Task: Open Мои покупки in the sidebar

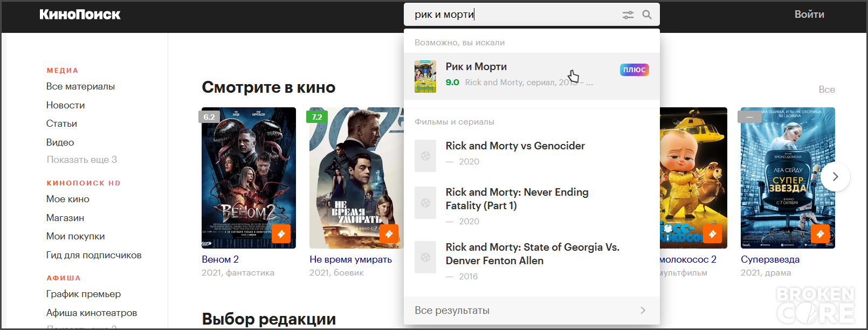Action: pos(75,236)
